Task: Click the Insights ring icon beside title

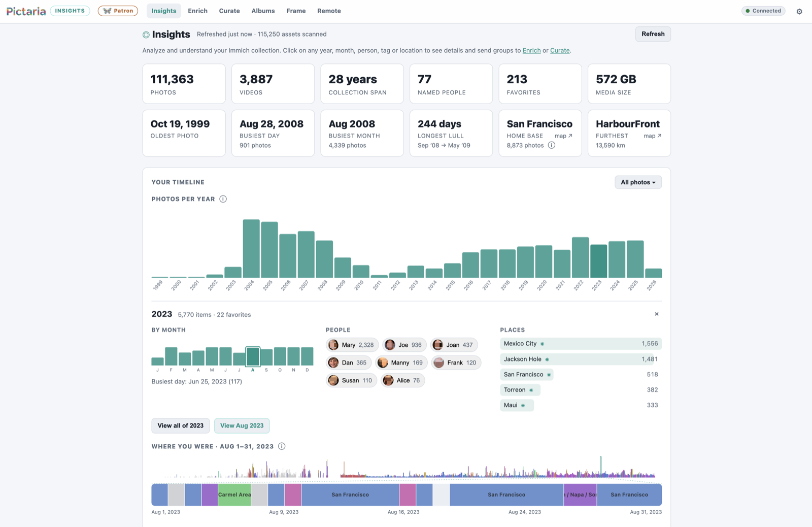Action: 146,35
